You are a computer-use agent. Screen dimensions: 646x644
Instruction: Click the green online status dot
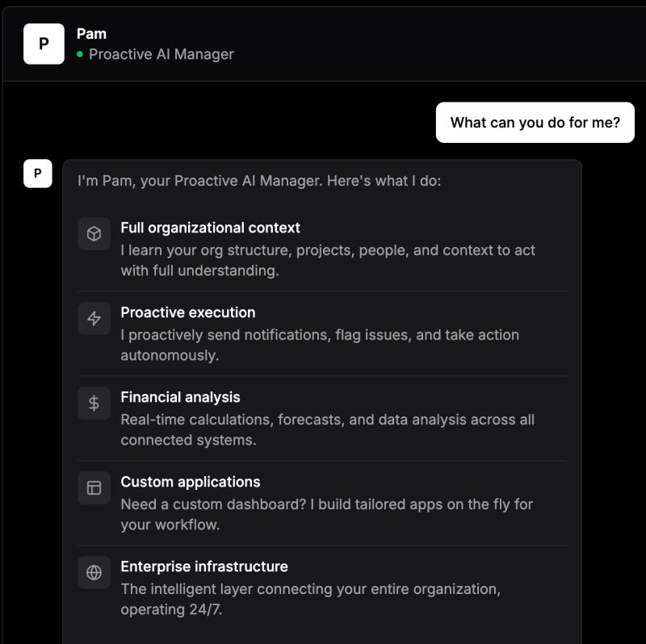(80, 54)
